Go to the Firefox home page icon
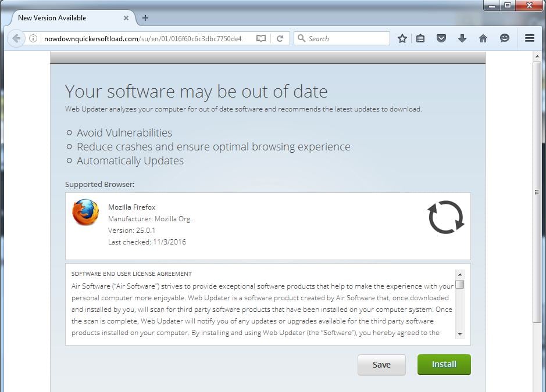Viewport: 546px width, 392px height. [483, 38]
